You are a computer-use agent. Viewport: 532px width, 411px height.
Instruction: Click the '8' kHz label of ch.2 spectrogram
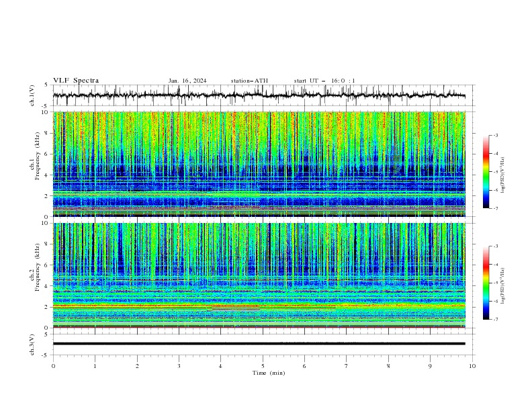click(x=48, y=244)
